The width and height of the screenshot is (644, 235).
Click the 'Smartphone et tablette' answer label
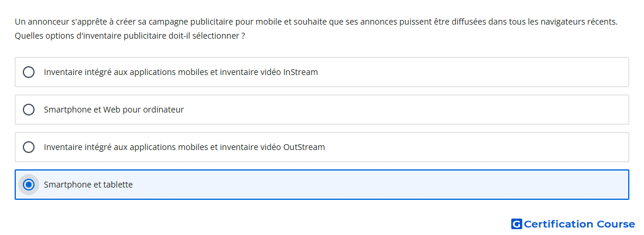[88, 185]
